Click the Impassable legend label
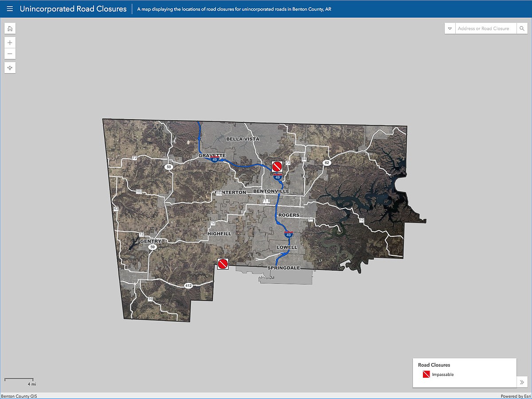The height and width of the screenshot is (399, 532). (443, 375)
